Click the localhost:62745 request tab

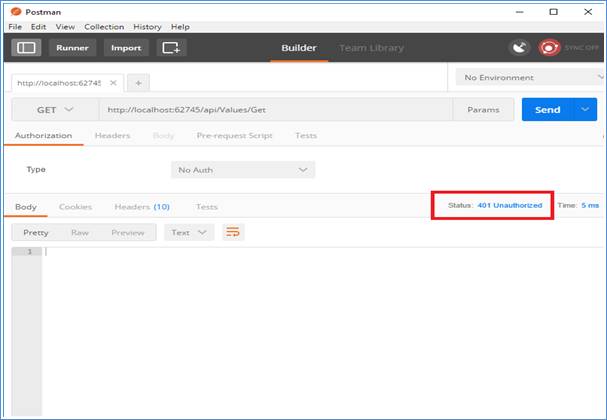(x=59, y=83)
